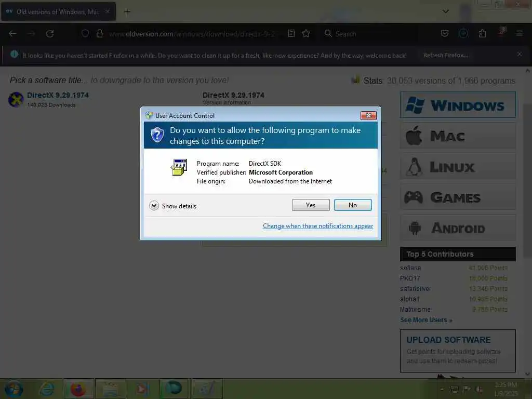Open the Games category banner
This screenshot has width=532, height=399.
(458, 197)
